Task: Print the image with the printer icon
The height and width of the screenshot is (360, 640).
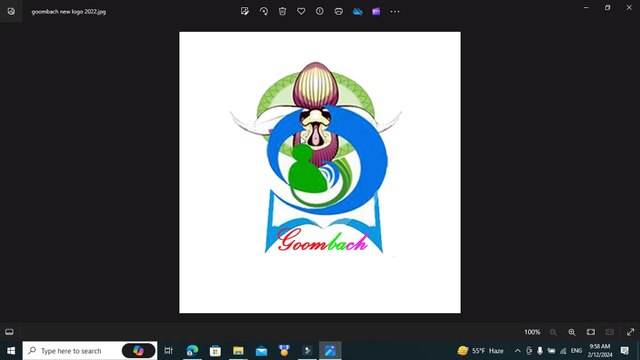Action: [x=338, y=11]
